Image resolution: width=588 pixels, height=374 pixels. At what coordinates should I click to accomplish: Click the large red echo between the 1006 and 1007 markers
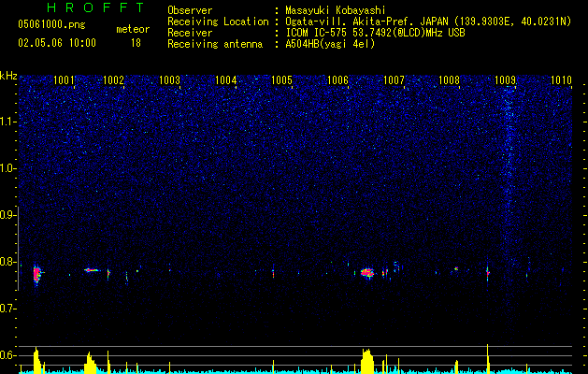367,272
